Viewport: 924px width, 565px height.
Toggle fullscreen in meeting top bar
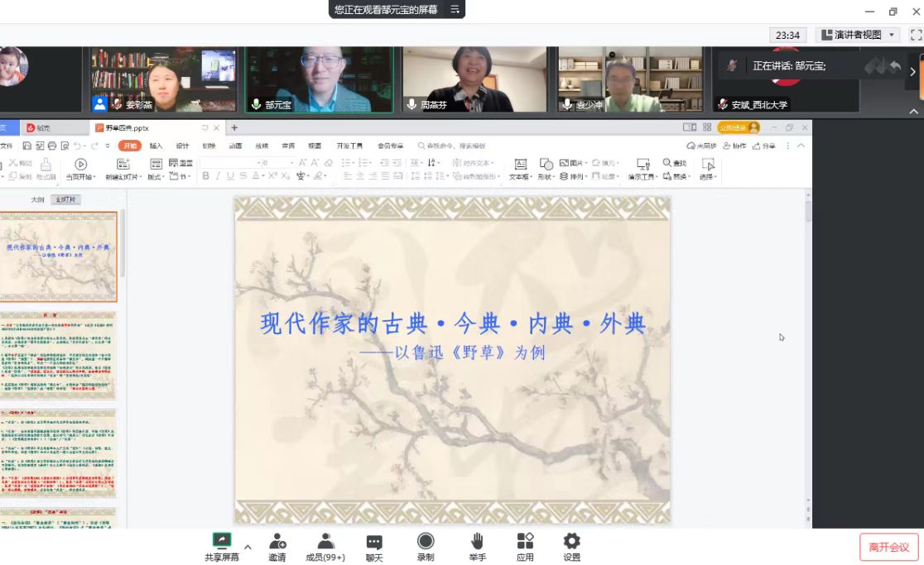coord(916,35)
